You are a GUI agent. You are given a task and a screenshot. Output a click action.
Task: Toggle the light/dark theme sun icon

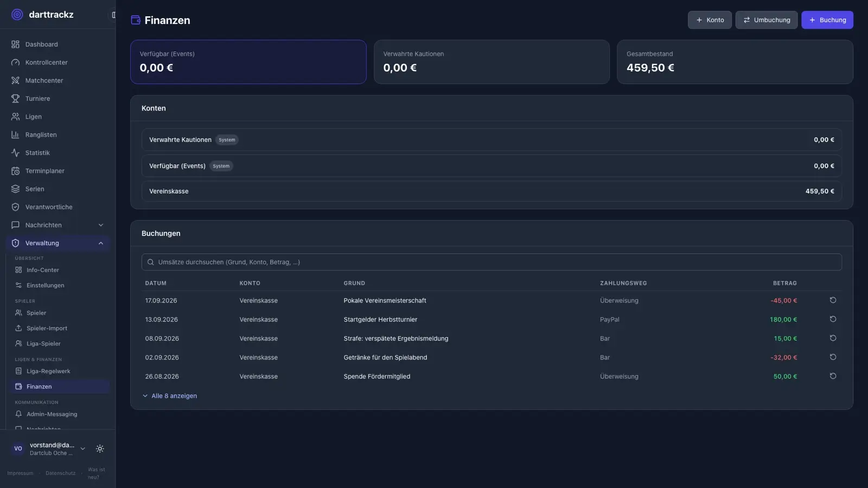pyautogui.click(x=100, y=448)
